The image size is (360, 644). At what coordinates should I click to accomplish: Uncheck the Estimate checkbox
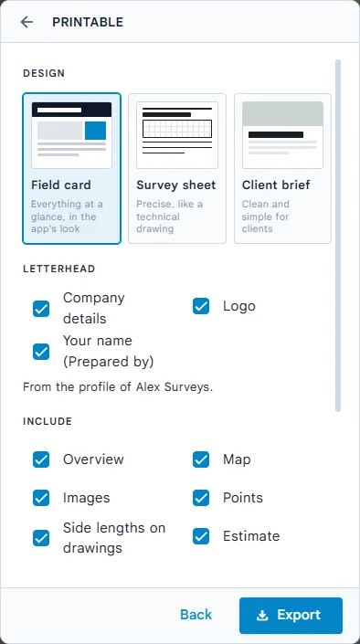click(201, 536)
